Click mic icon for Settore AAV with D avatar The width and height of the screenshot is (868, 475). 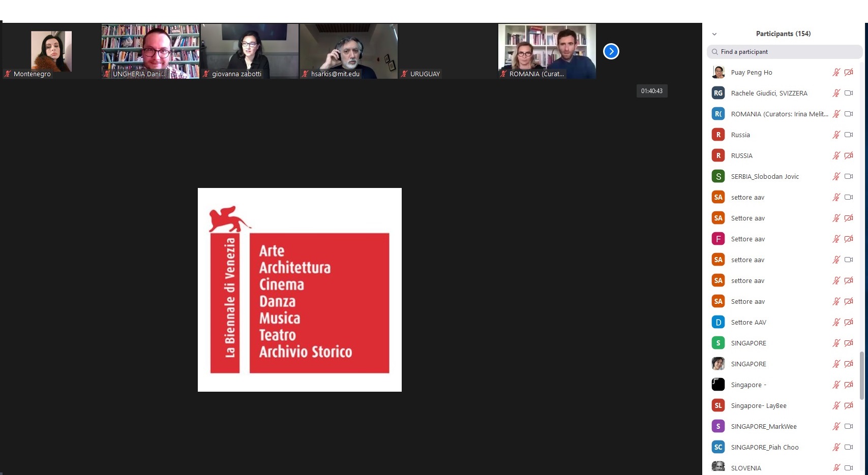[836, 322]
